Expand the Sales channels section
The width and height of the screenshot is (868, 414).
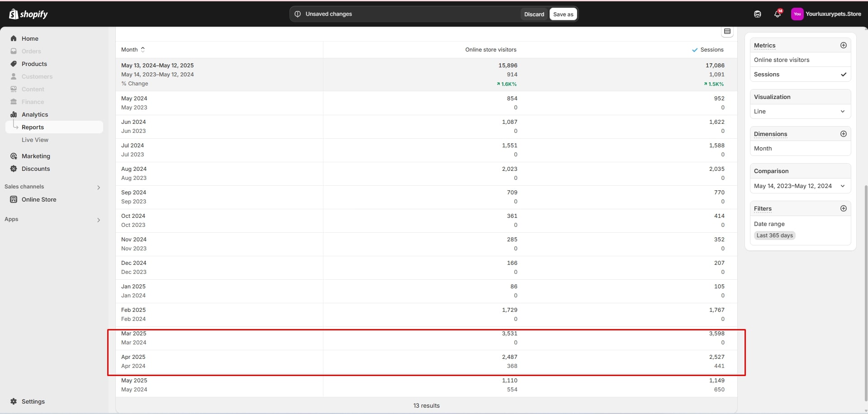tap(98, 187)
